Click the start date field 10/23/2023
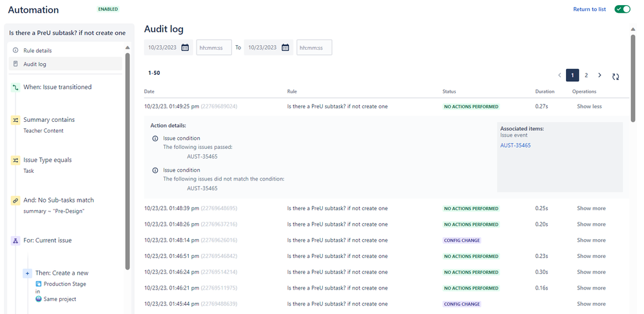Screen dimensions: 644x314 point(162,47)
